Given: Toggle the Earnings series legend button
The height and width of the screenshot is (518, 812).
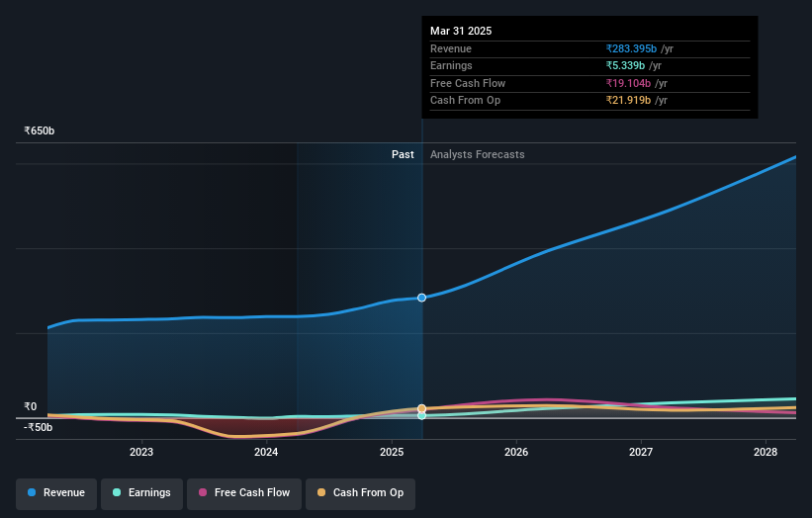Looking at the screenshot, I should (141, 493).
